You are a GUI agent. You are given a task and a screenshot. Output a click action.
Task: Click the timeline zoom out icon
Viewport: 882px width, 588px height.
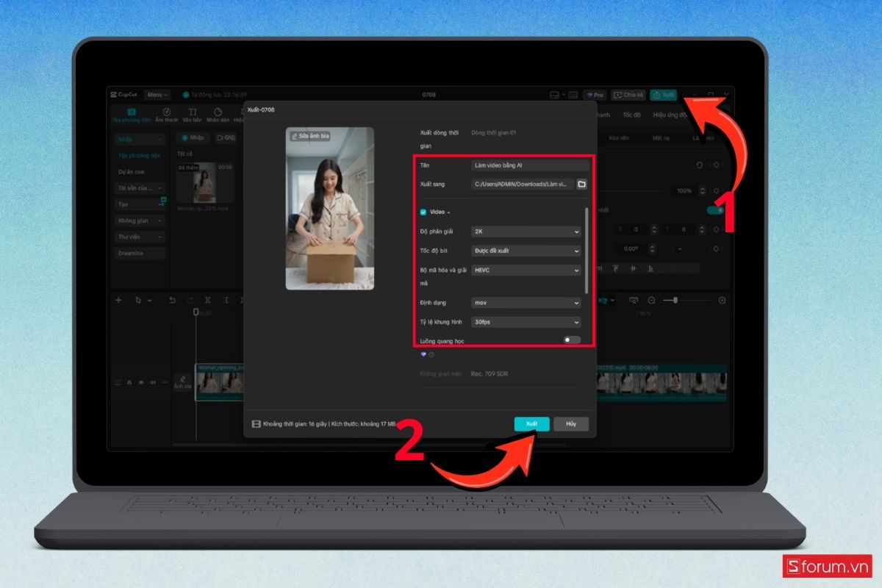click(651, 300)
